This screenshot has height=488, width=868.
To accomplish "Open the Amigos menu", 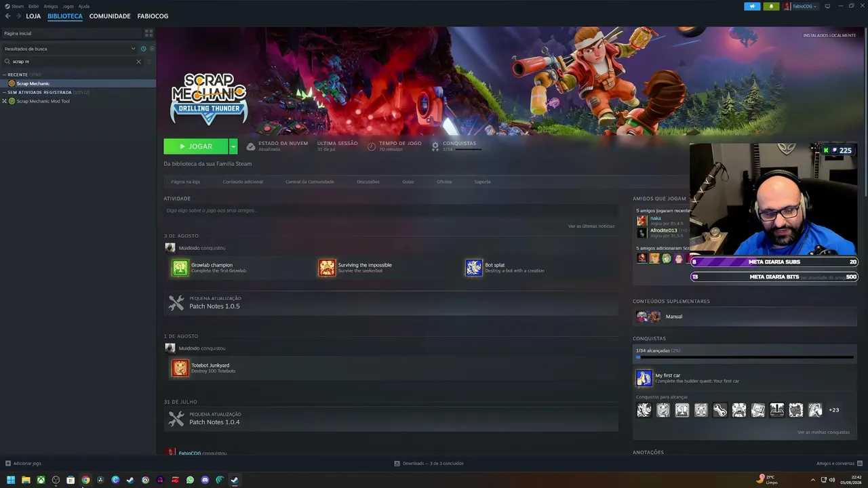I will tap(51, 6).
